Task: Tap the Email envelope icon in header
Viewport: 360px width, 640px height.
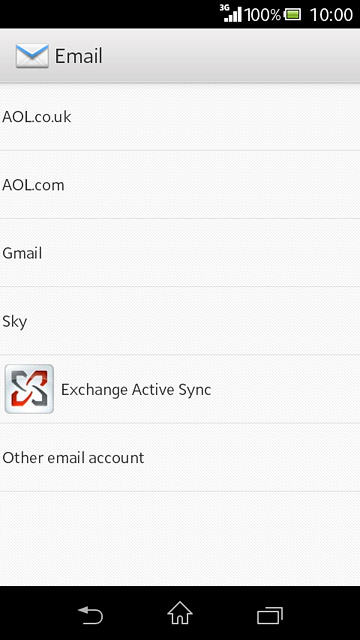Action: click(x=32, y=56)
